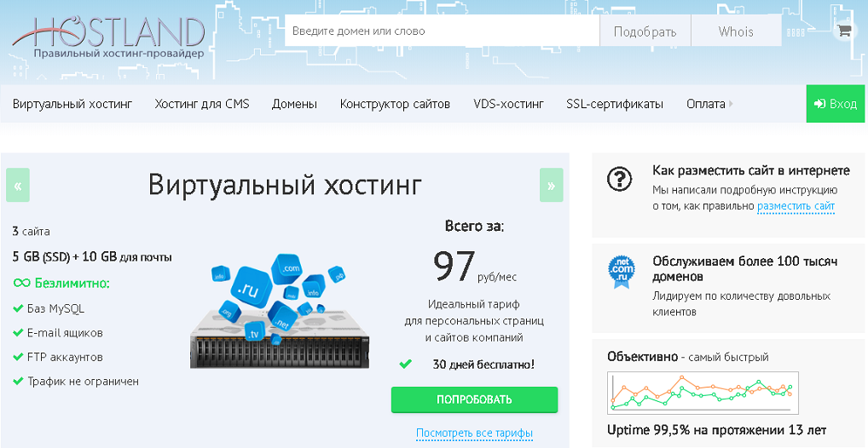Click the 3 сайта text
Viewport: 868px width, 448px height.
pyautogui.click(x=31, y=231)
